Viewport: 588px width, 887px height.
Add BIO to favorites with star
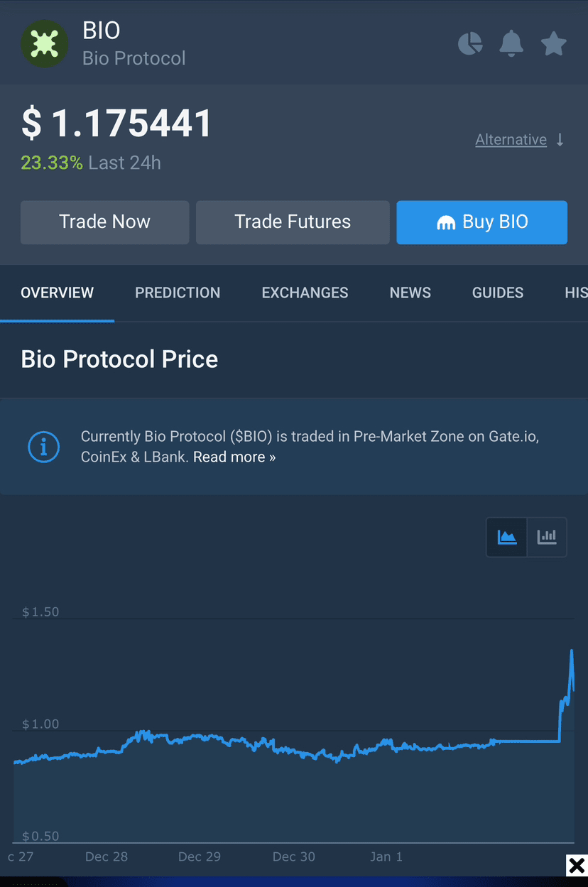click(x=553, y=44)
